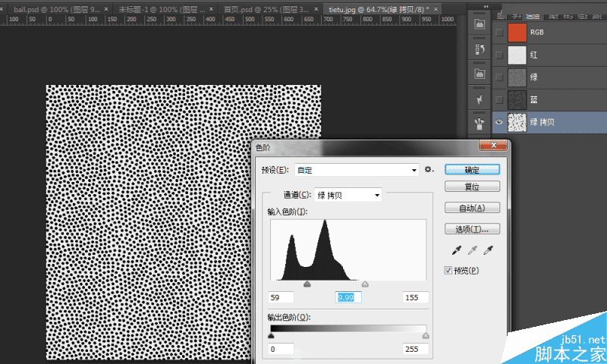
Task: Pick the black point eyedropper in Levels
Action: [x=456, y=251]
